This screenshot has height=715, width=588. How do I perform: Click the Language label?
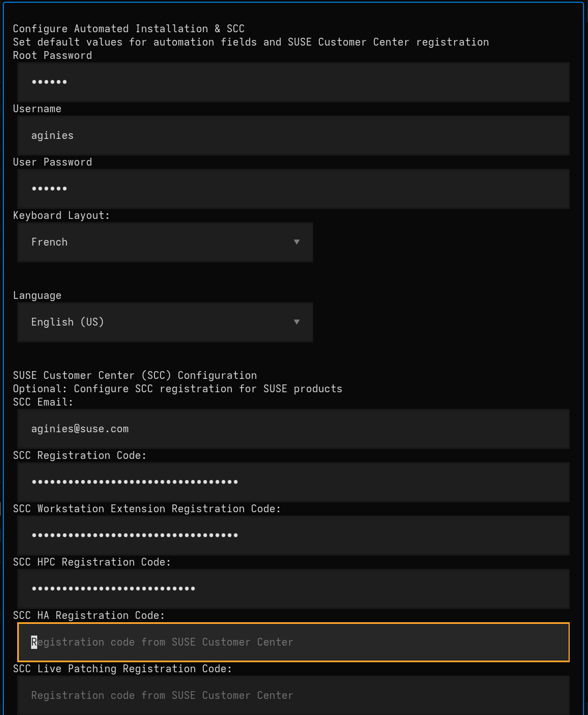(x=37, y=295)
